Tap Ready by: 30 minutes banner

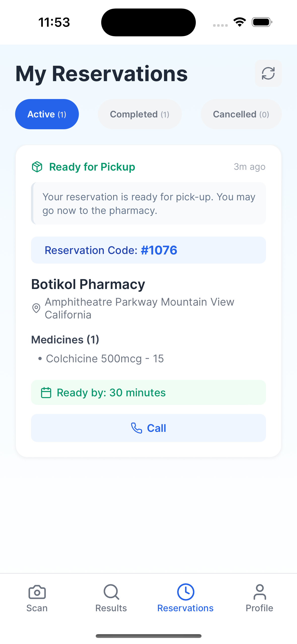148,393
